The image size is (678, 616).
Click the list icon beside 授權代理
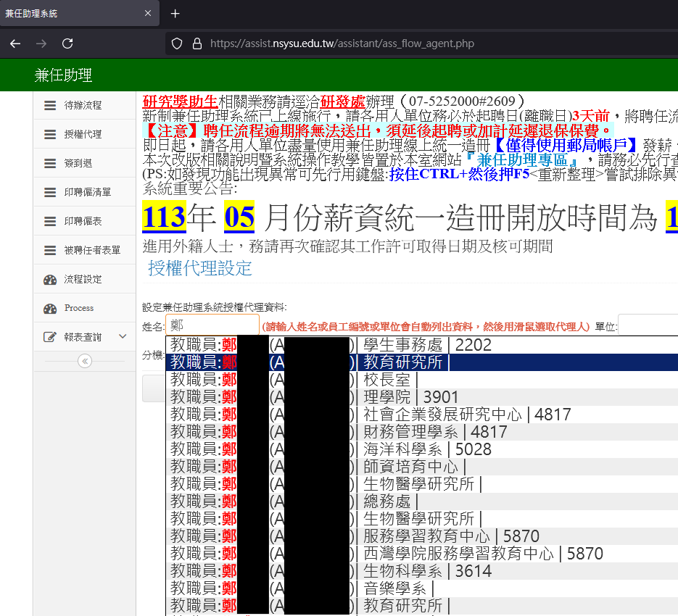pyautogui.click(x=50, y=135)
